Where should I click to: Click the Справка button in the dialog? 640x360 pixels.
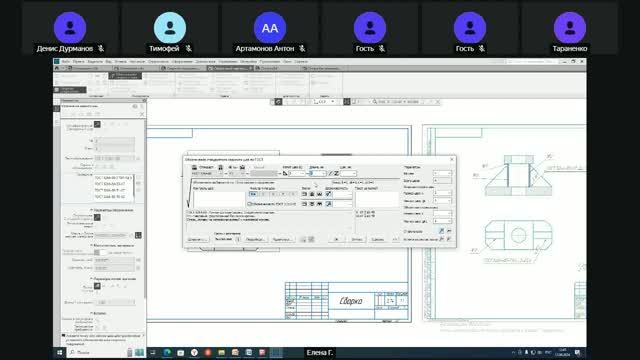378,239
